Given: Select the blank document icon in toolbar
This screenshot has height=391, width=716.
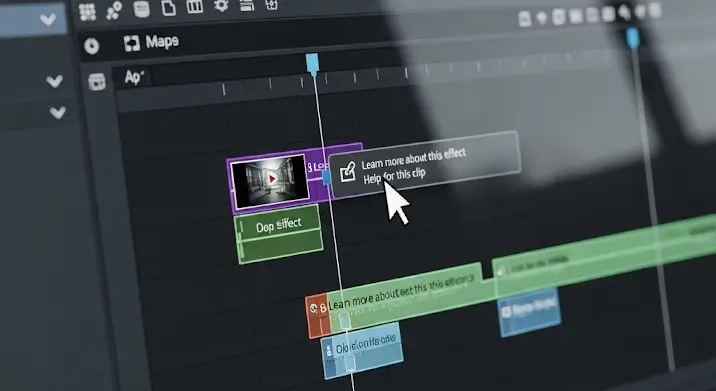Looking at the screenshot, I should tap(168, 8).
